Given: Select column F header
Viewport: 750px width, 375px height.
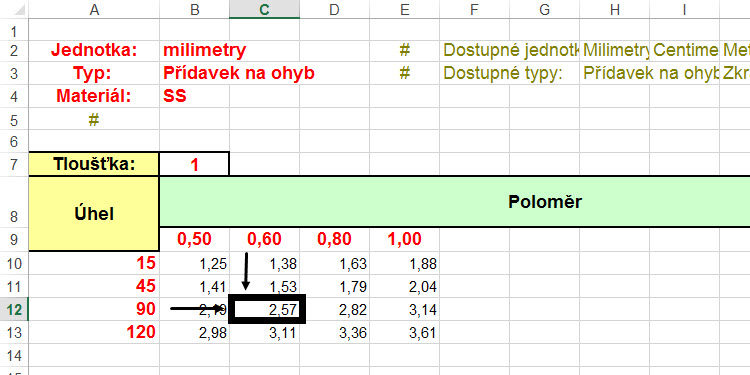Looking at the screenshot, I should 474,10.
